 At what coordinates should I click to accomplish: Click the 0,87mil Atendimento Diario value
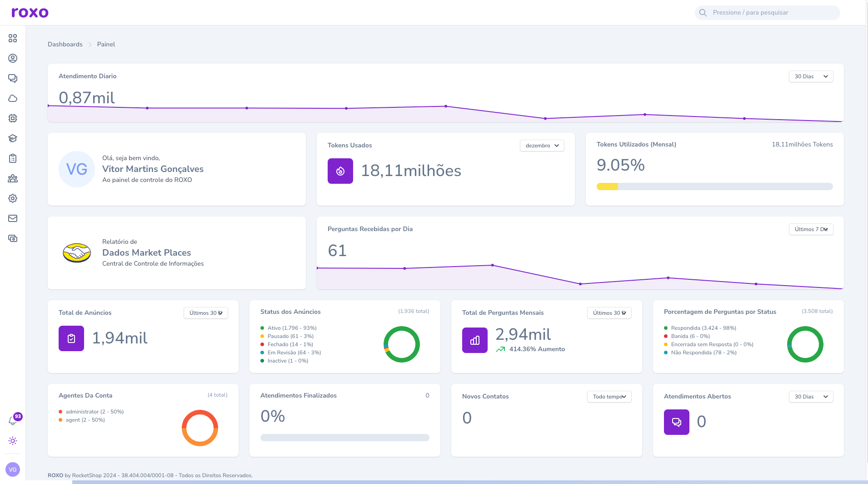(87, 97)
